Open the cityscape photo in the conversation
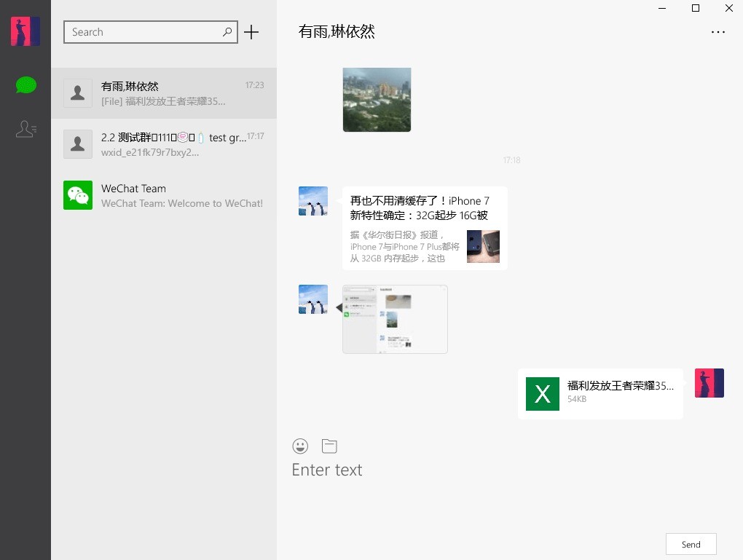The image size is (743, 560). [377, 99]
